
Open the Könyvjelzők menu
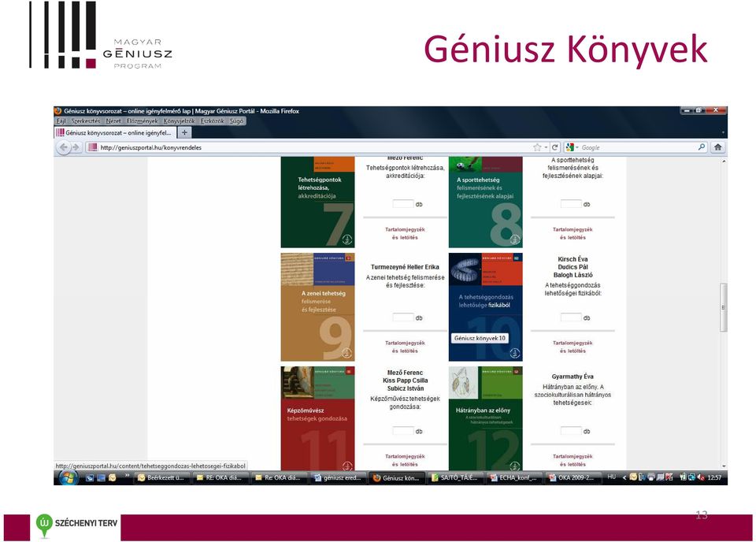point(179,121)
